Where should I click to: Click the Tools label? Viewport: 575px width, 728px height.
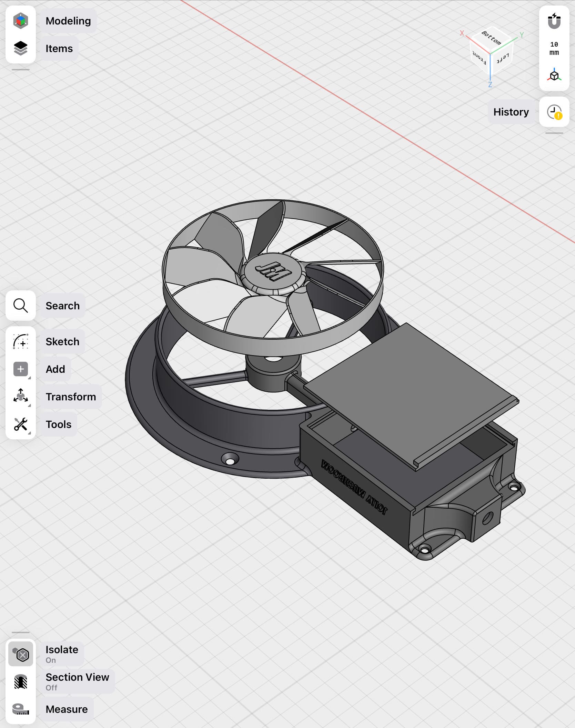click(x=59, y=424)
